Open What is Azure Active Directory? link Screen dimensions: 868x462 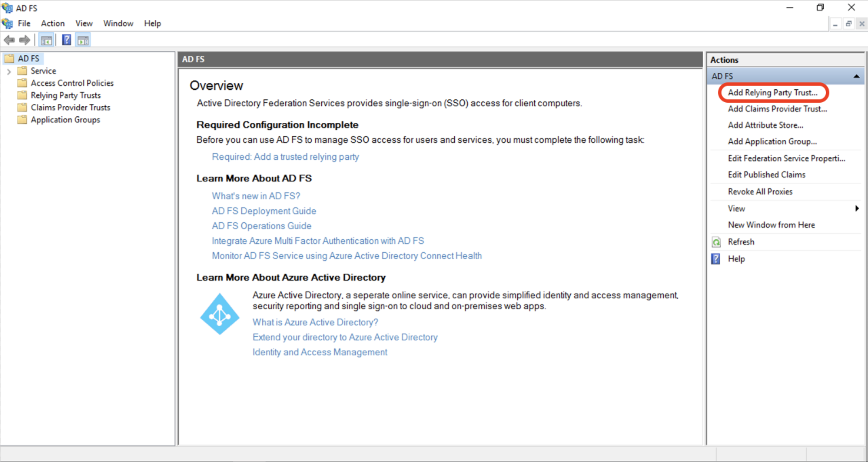pyautogui.click(x=315, y=323)
